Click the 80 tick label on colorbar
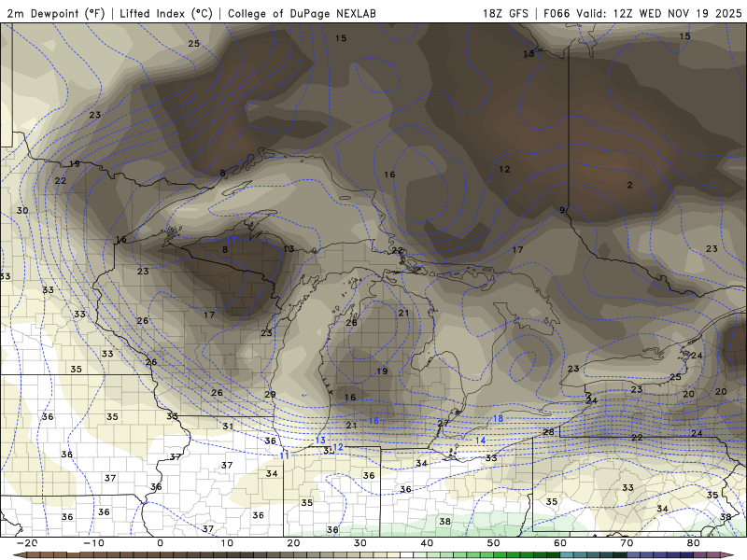Screen dimensions: 747x560 tap(694, 543)
